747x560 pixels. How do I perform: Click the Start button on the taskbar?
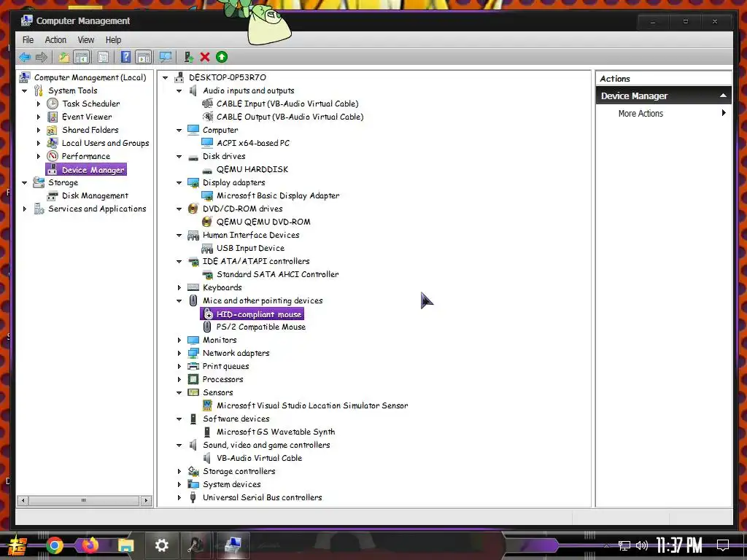pos(18,545)
